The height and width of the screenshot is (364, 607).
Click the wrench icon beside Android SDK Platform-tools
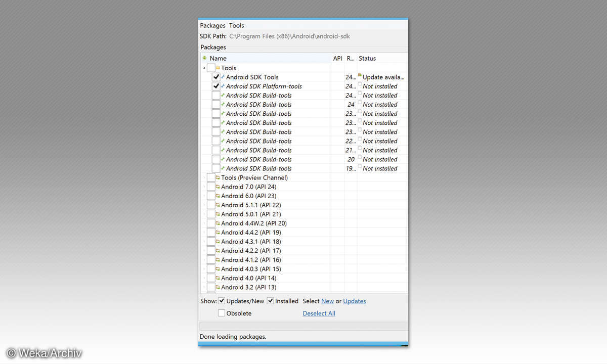click(223, 86)
